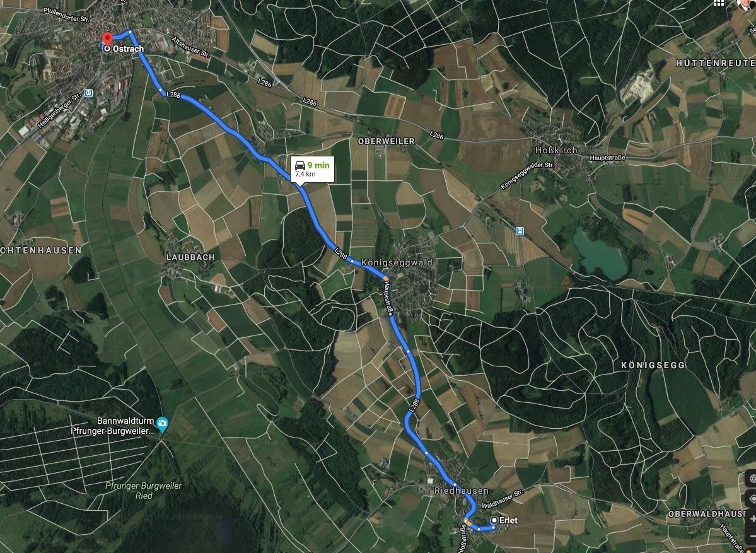Open the Google apps grid menu
Viewport: 756px width, 553px height.
tap(718, 3)
